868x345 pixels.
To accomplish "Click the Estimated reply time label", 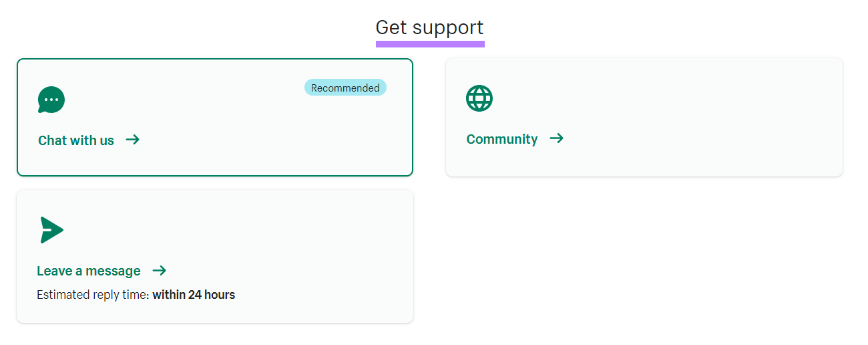I will point(93,294).
